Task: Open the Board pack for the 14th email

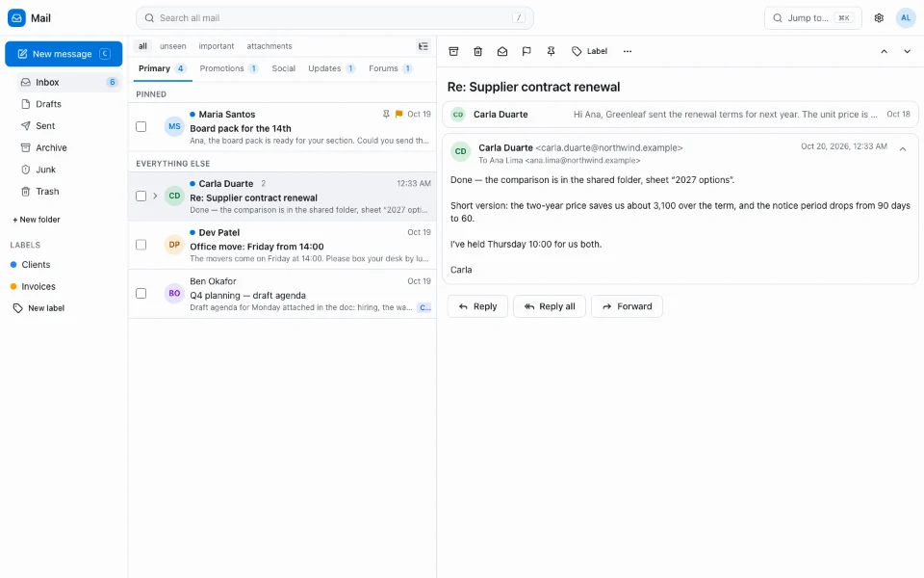Action: [282, 126]
